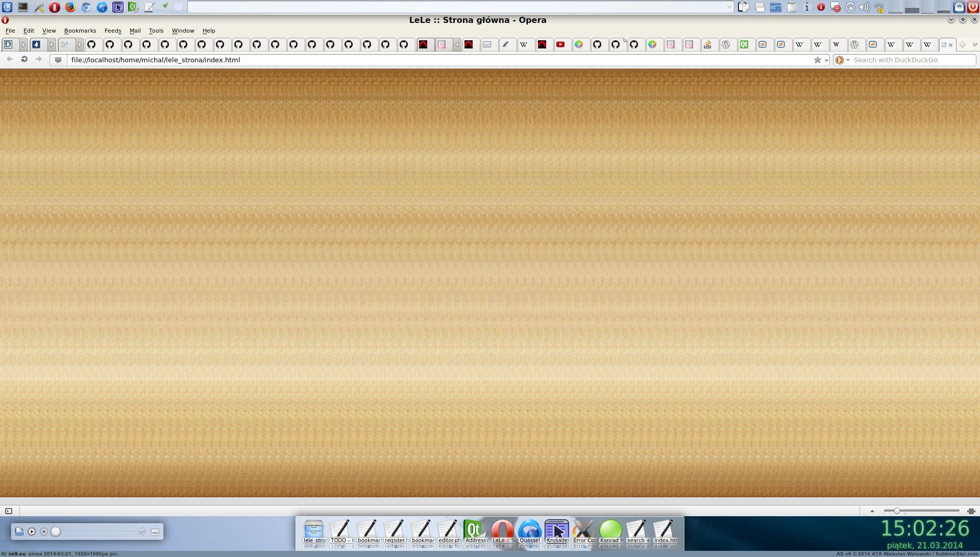Open the Stack Overflow tab
The image size is (980, 557).
click(x=707, y=45)
